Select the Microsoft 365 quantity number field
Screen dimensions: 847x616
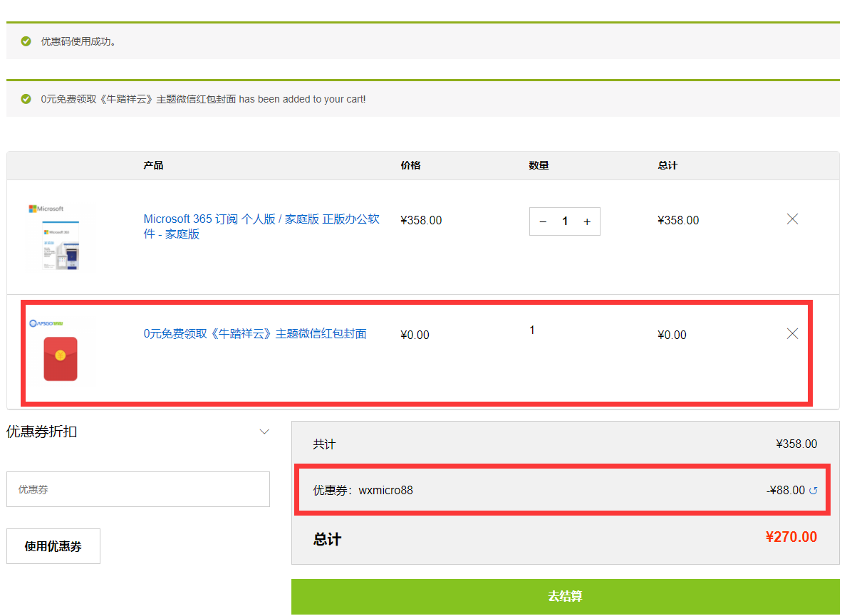(x=565, y=221)
